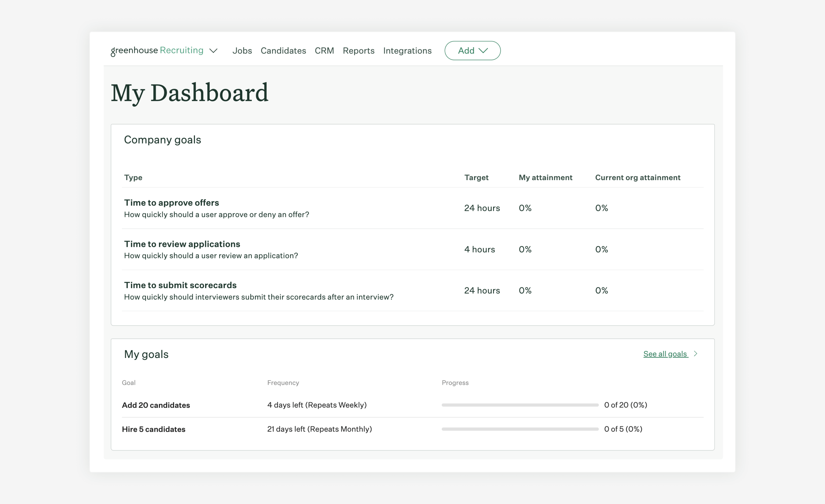Open the Integrations page
Viewport: 825px width, 504px height.
[x=407, y=50]
